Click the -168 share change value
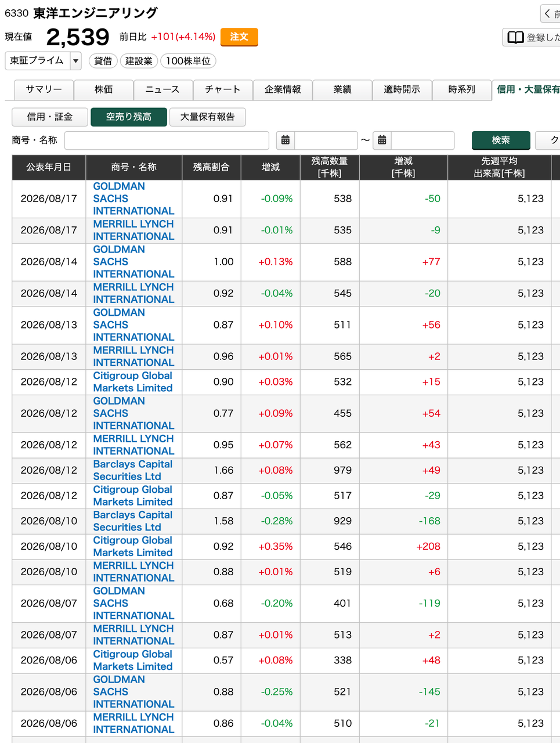The width and height of the screenshot is (560, 743). click(x=429, y=521)
